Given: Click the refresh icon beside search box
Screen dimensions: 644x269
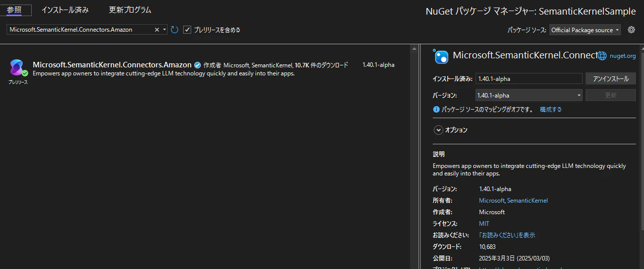Looking at the screenshot, I should [175, 30].
